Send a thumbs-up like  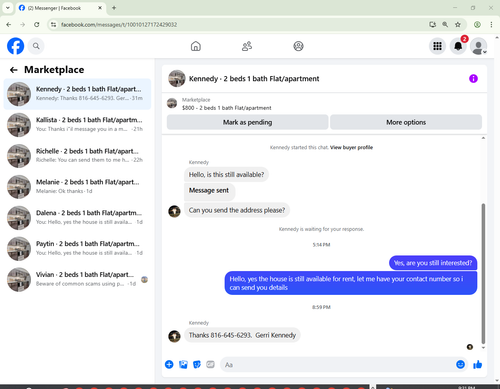pyautogui.click(x=478, y=364)
